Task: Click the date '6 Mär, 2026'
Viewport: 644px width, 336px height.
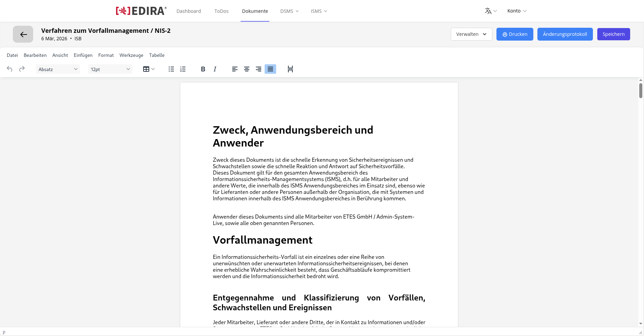Action: tap(54, 39)
